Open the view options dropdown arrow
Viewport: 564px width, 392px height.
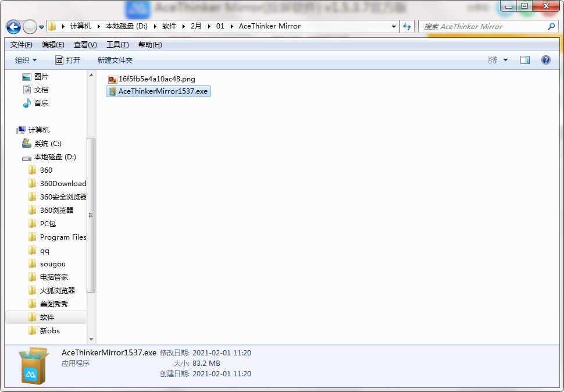[505, 60]
